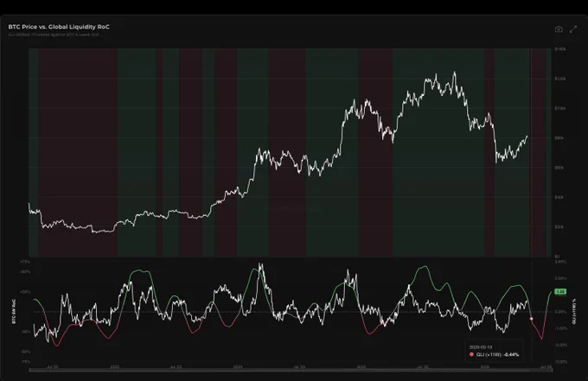Click the horizontal range scrollbar below chart
The width and height of the screenshot is (588, 381).
[x=291, y=371]
